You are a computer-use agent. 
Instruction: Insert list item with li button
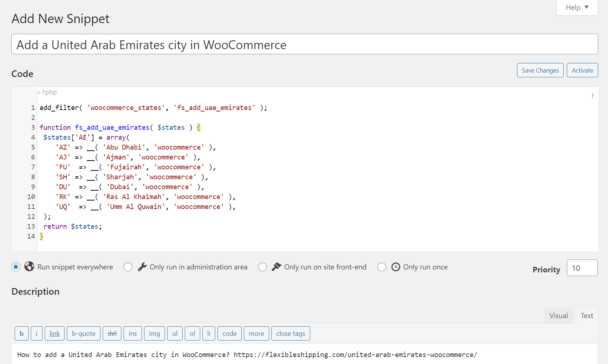click(x=209, y=334)
